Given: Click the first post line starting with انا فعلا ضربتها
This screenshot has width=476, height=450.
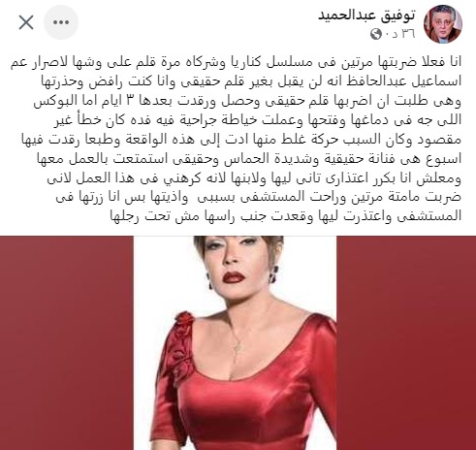Looking at the screenshot, I should [236, 62].
